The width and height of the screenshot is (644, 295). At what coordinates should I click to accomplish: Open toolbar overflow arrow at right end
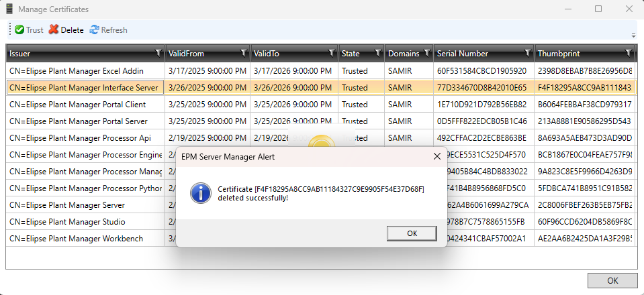[633, 36]
